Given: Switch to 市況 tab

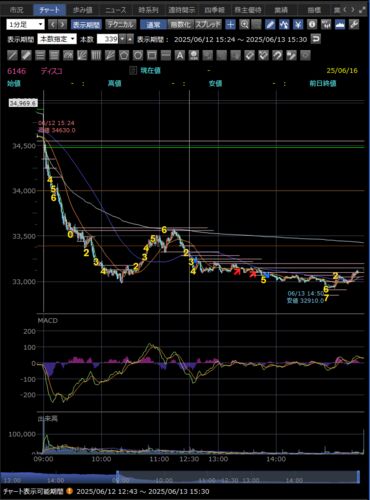Looking at the screenshot, I should pos(16,10).
